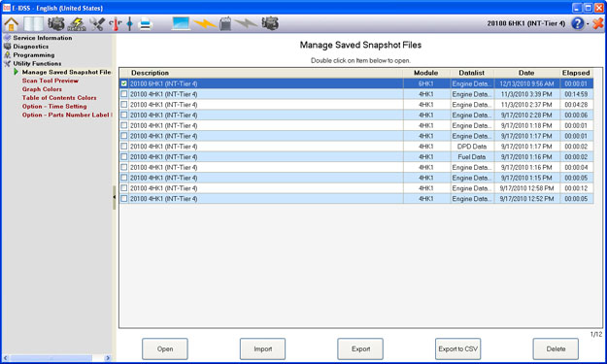Click the engine icon at the toolbar end
The height and width of the screenshot is (364, 607).
270,23
